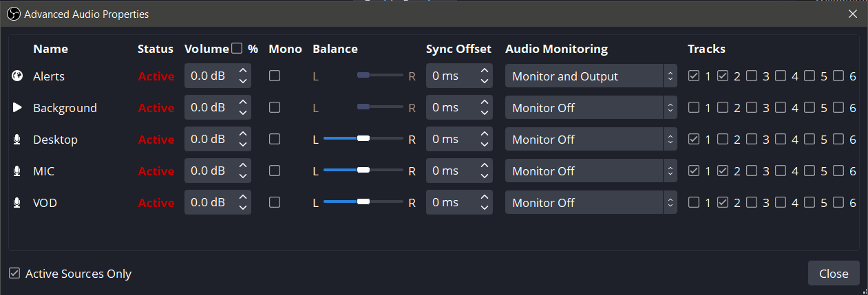Open Background Audio Monitoring dropdown
This screenshot has height=295, width=868.
[x=590, y=108]
